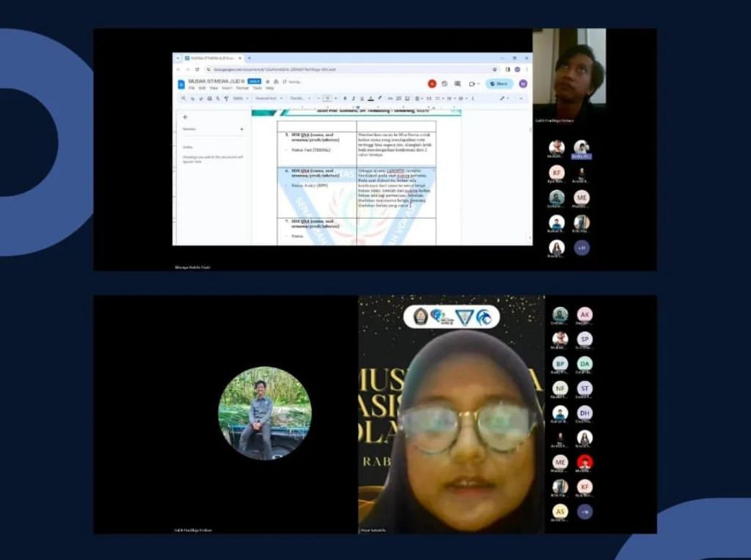Select the AS participant avatar in bottom meeting

point(560,511)
